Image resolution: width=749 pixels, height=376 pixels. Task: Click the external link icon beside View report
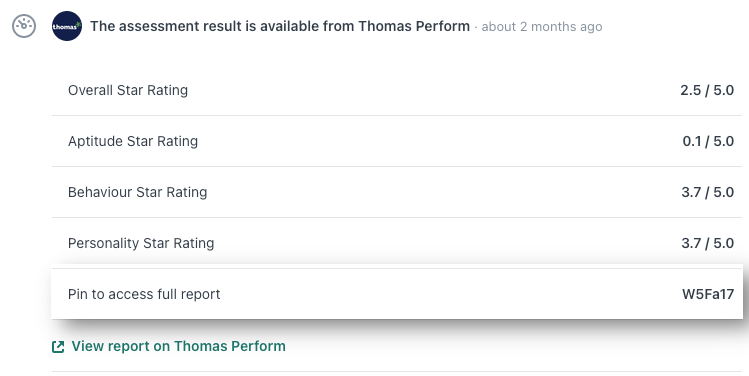pyautogui.click(x=58, y=347)
